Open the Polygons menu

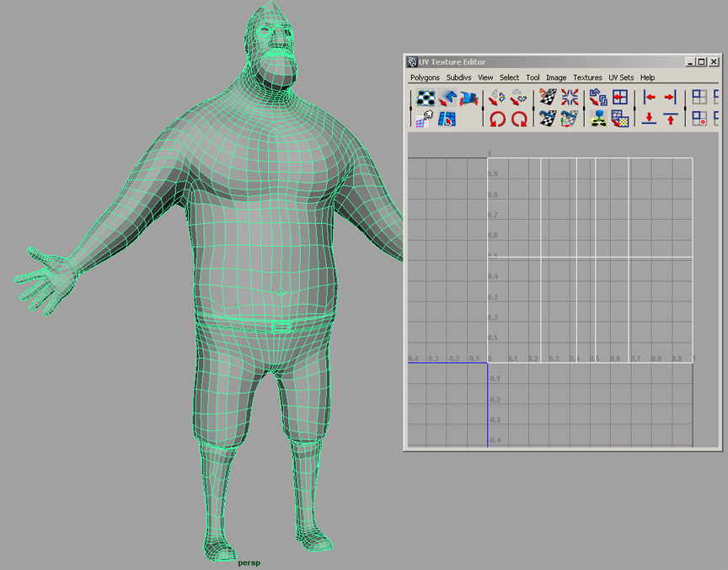click(425, 77)
